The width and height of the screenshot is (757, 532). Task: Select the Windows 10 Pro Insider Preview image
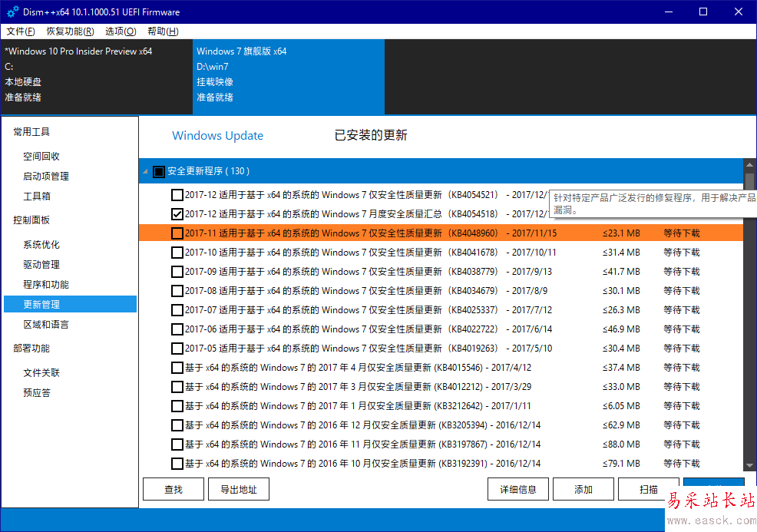click(97, 77)
